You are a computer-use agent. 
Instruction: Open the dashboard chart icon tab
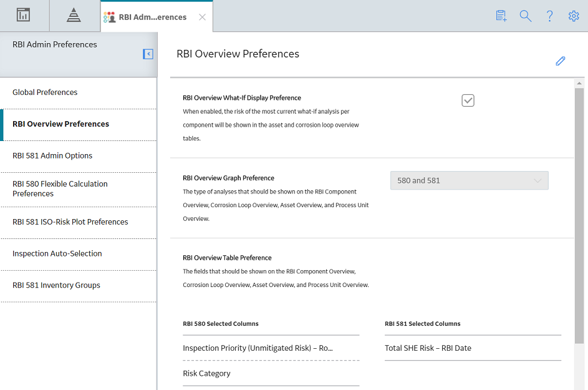23,15
